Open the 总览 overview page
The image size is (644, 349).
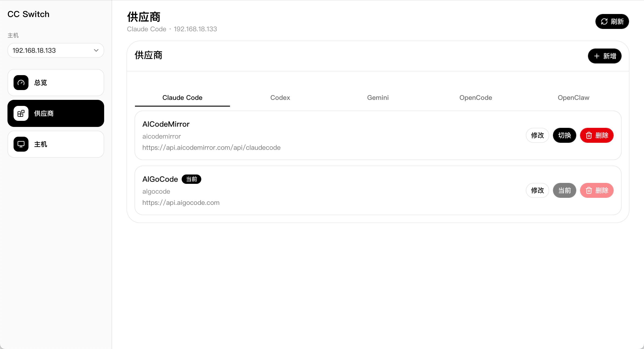tap(56, 83)
